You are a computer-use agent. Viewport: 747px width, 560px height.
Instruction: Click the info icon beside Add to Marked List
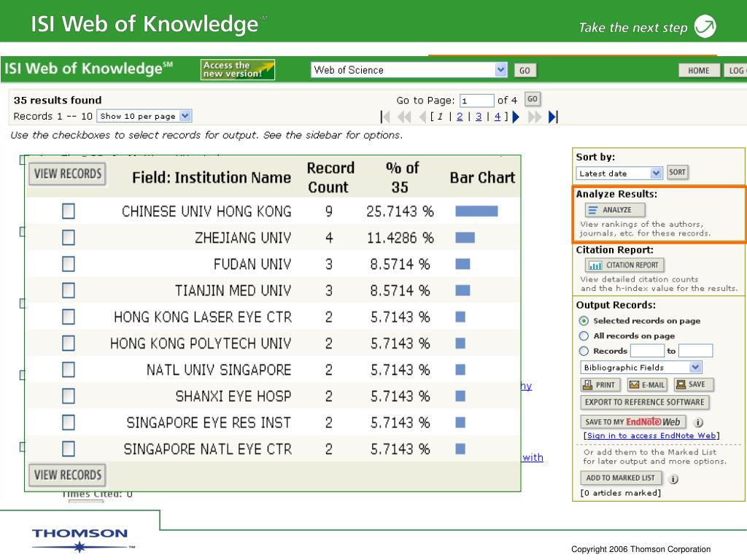[x=673, y=479]
